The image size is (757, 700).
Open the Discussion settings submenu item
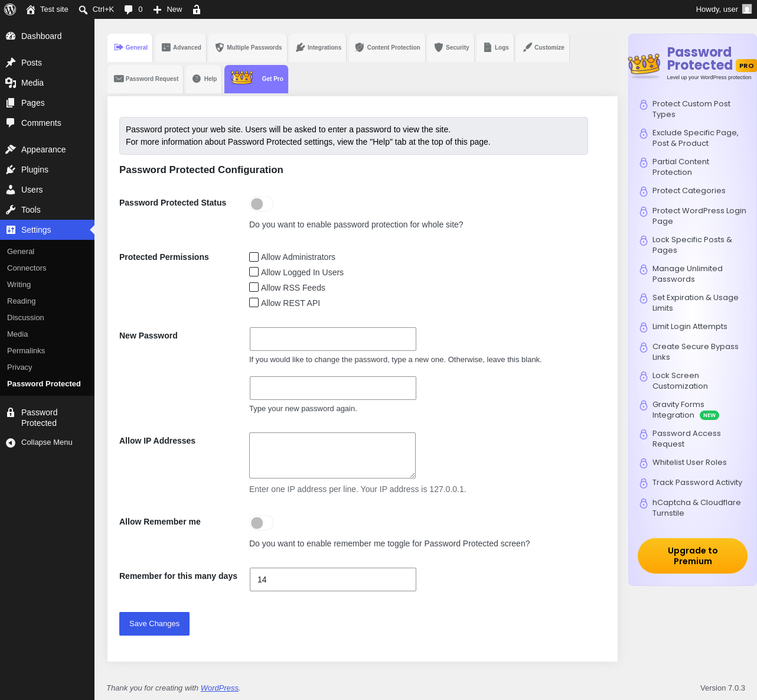(25, 318)
